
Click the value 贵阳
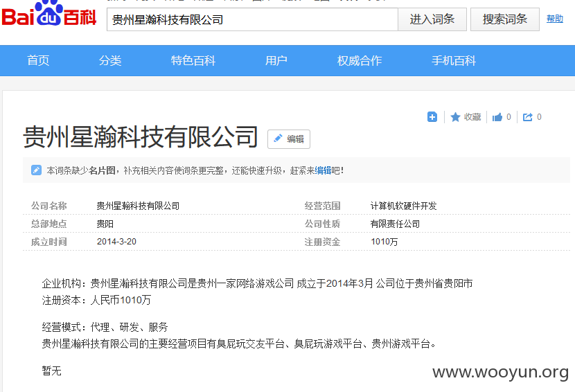[x=105, y=224]
